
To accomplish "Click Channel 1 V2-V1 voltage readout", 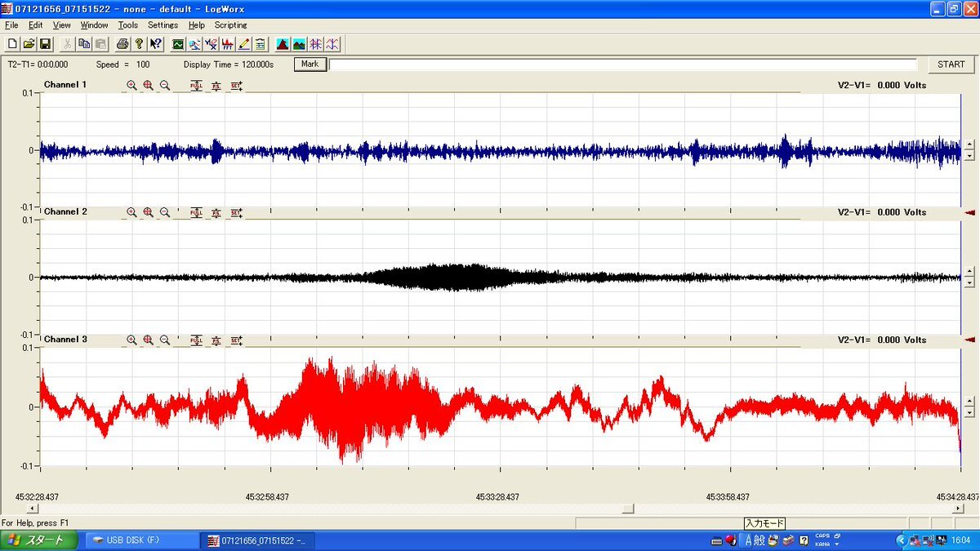I will pyautogui.click(x=882, y=85).
